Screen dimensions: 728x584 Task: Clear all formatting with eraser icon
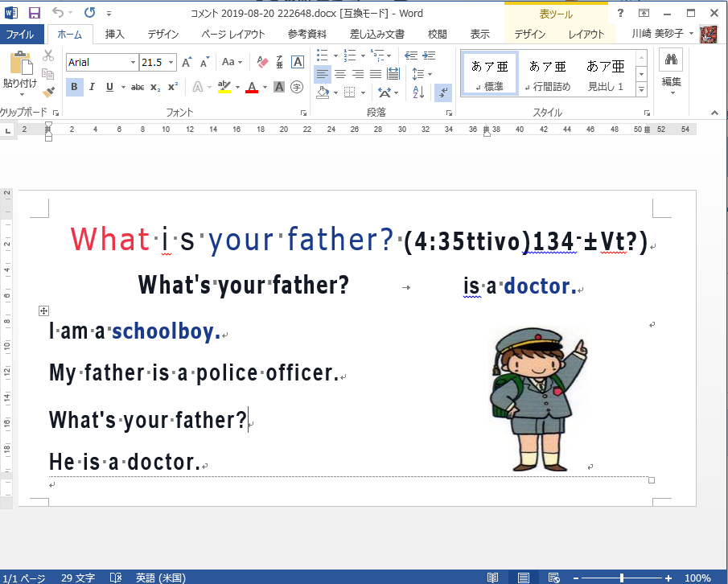pos(262,62)
